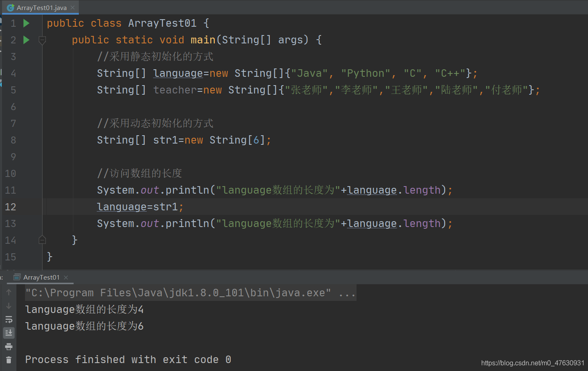
Task: Click 'Process finished with exit code 0'
Action: point(128,360)
